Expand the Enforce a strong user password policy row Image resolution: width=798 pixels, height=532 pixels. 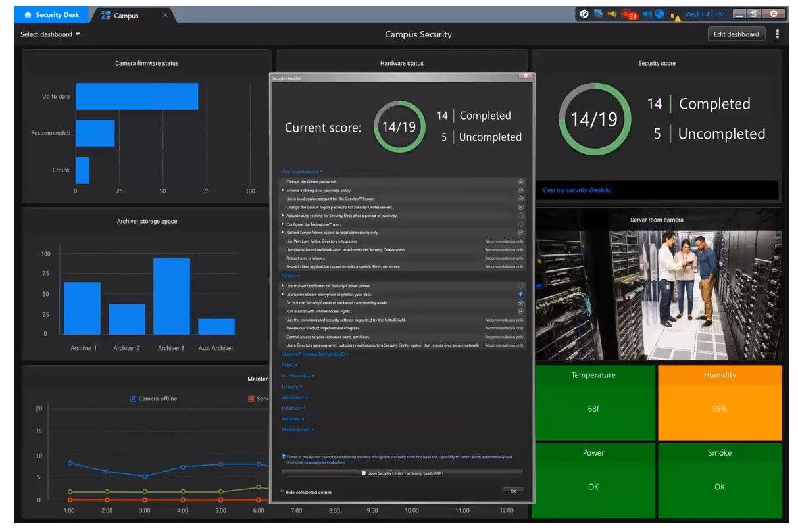[283, 190]
